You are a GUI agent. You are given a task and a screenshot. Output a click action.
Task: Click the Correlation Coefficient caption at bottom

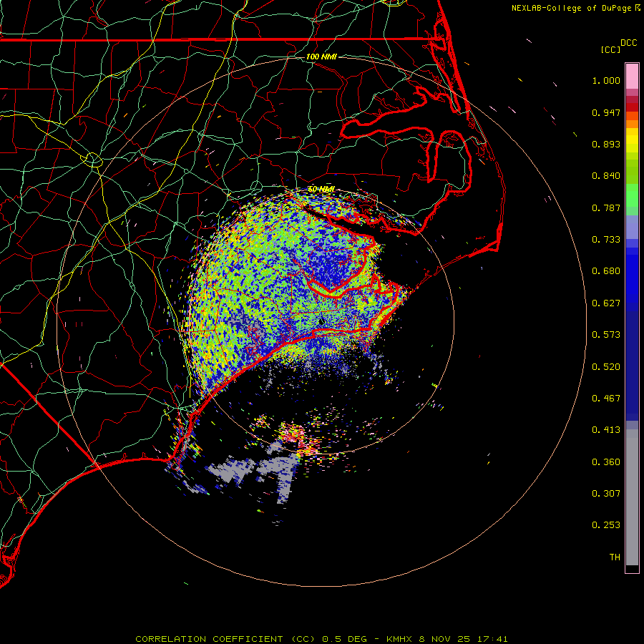pyautogui.click(x=321, y=639)
